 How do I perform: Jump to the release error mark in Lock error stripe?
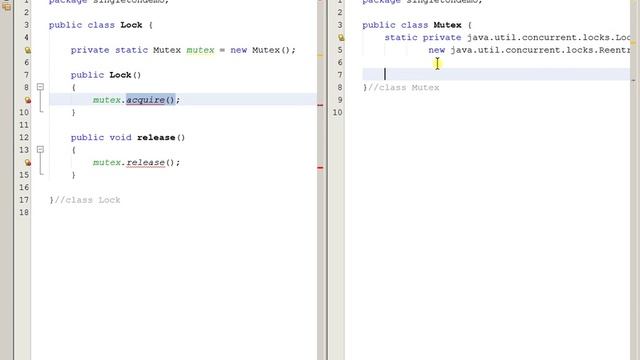click(320, 168)
